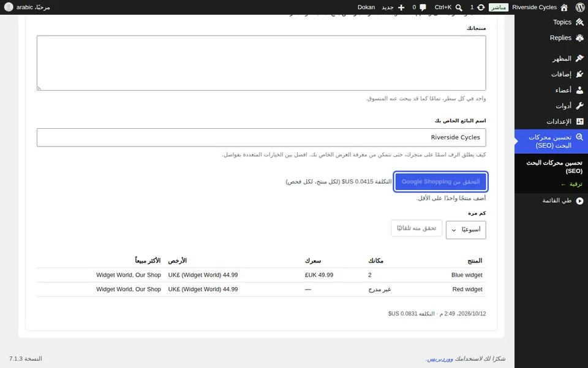Click the Settings (الإعدادات) sliders icon
The image size is (588, 368).
click(580, 121)
